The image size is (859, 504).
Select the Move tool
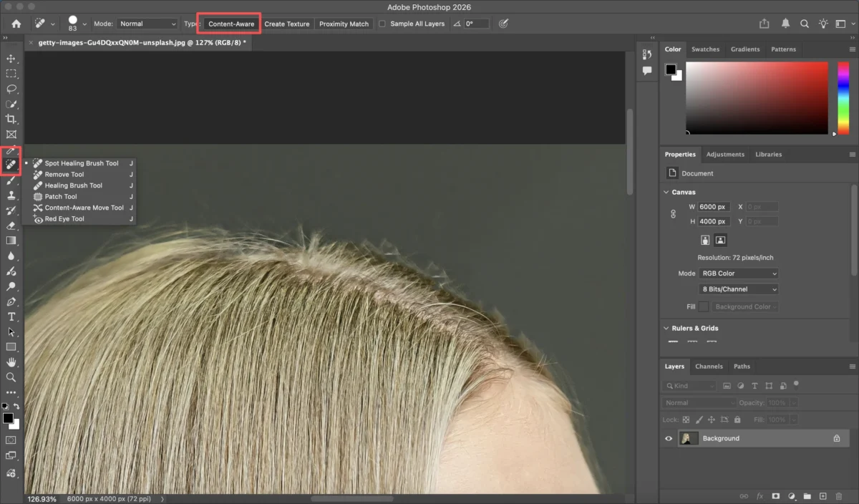[11, 59]
